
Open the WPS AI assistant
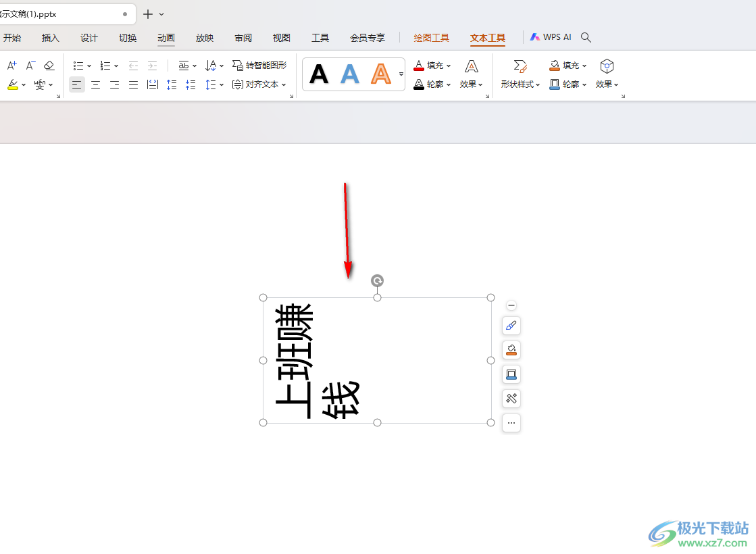pos(551,37)
